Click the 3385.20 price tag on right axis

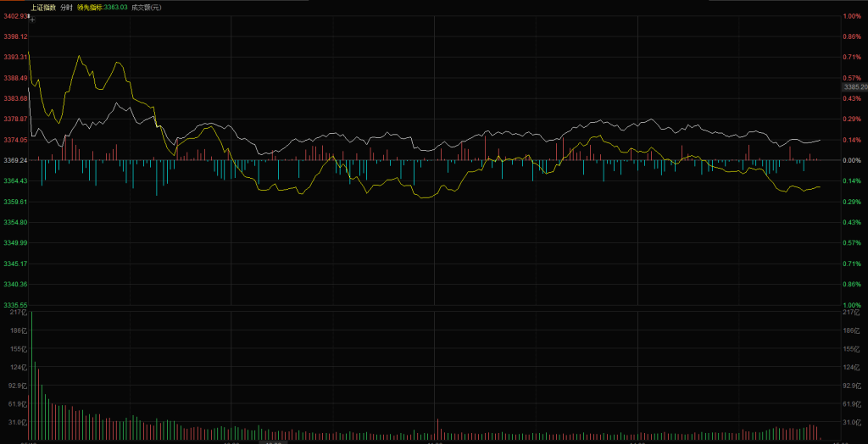tap(854, 86)
